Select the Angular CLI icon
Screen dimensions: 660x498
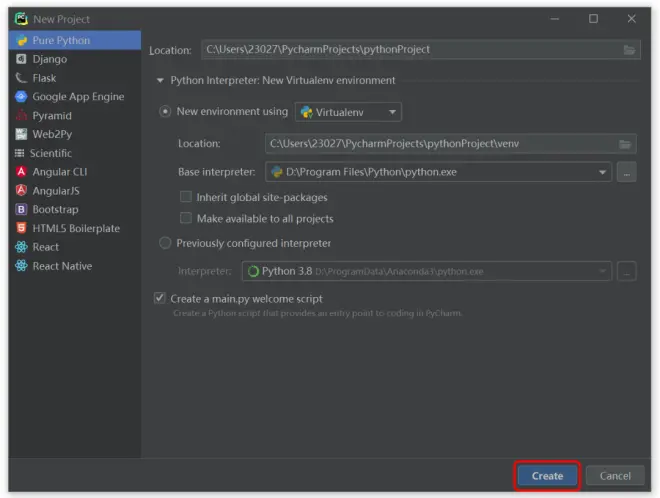click(21, 172)
